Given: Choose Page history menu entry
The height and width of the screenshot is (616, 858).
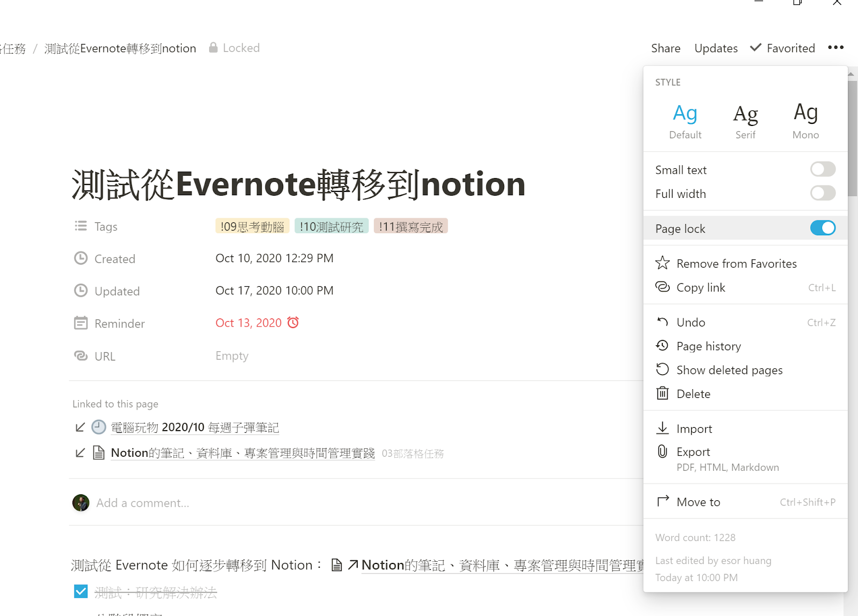Looking at the screenshot, I should coord(745,346).
